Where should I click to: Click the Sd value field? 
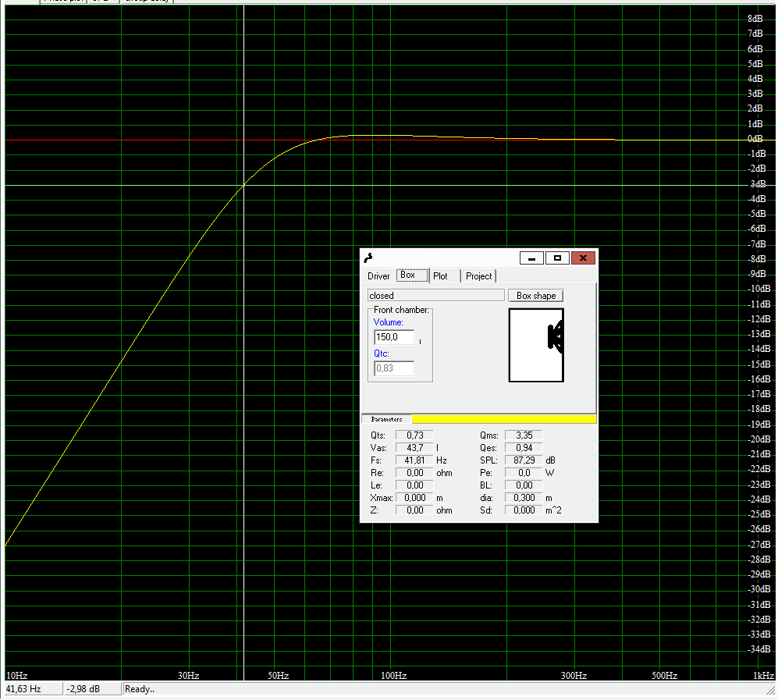tap(524, 510)
